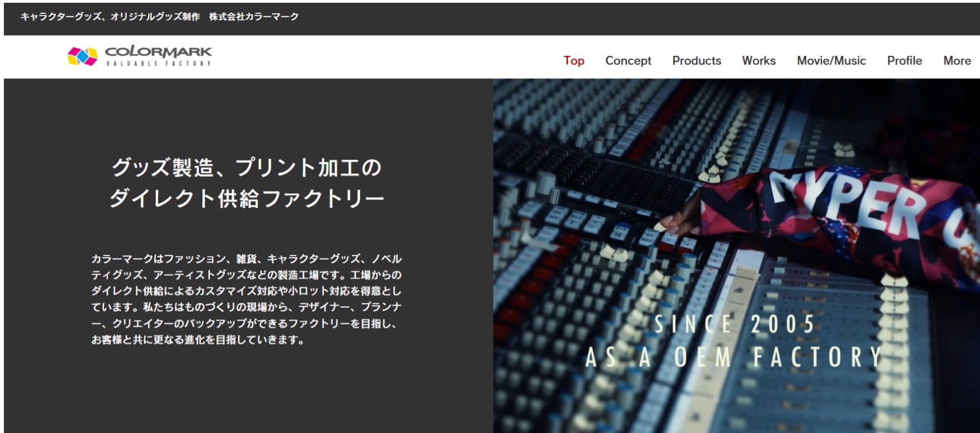Click the headline line ダイレクト供給ファクトリー
Screen dimensions: 980x433
(x=246, y=198)
